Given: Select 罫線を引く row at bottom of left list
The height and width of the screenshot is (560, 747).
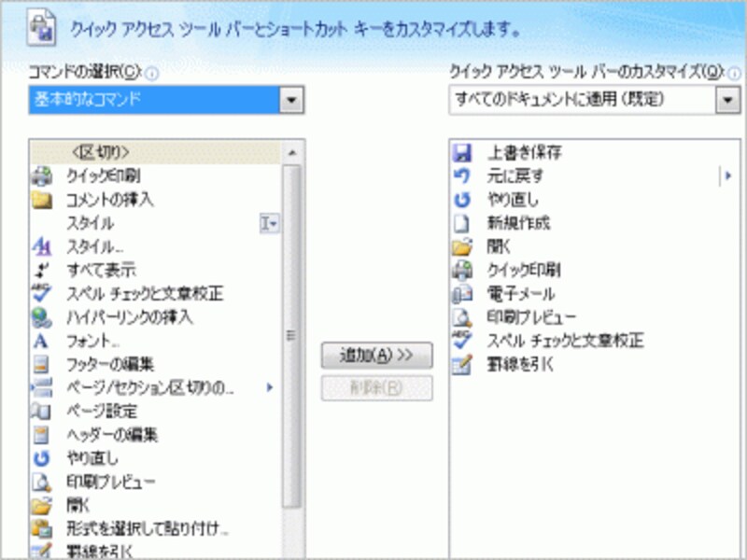Looking at the screenshot, I should [x=155, y=550].
